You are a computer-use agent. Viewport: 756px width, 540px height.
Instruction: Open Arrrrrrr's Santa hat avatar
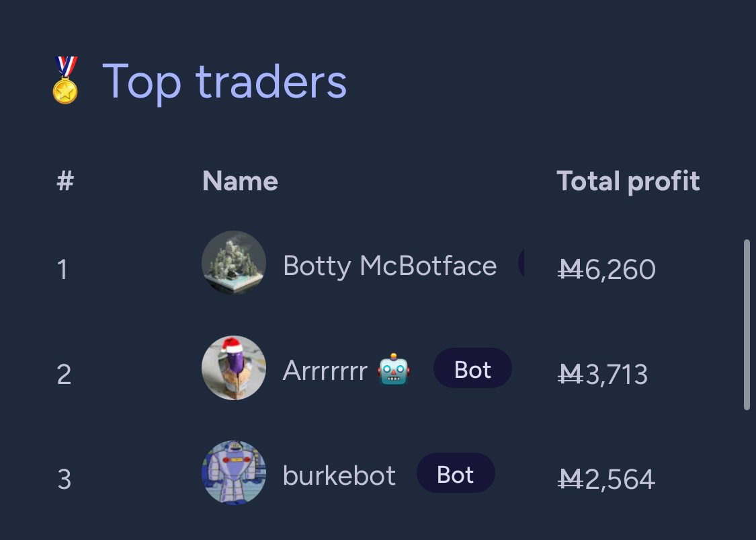coord(234,368)
